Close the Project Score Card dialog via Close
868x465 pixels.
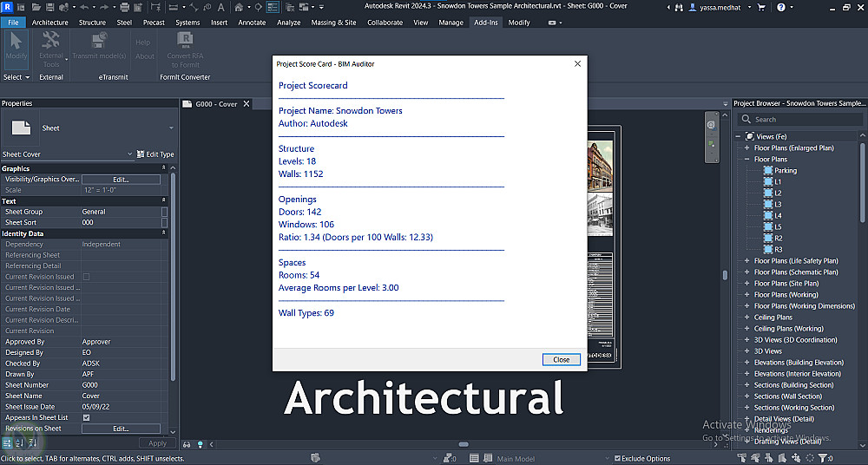pyautogui.click(x=562, y=359)
